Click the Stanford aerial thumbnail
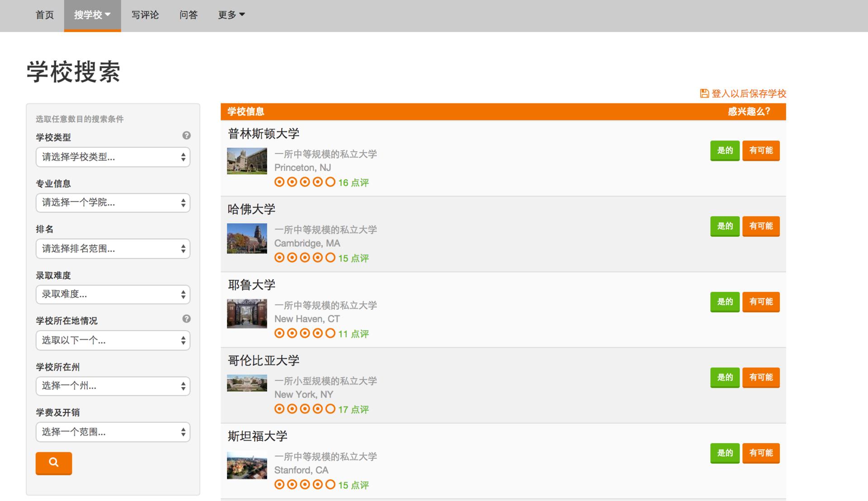 click(x=247, y=465)
